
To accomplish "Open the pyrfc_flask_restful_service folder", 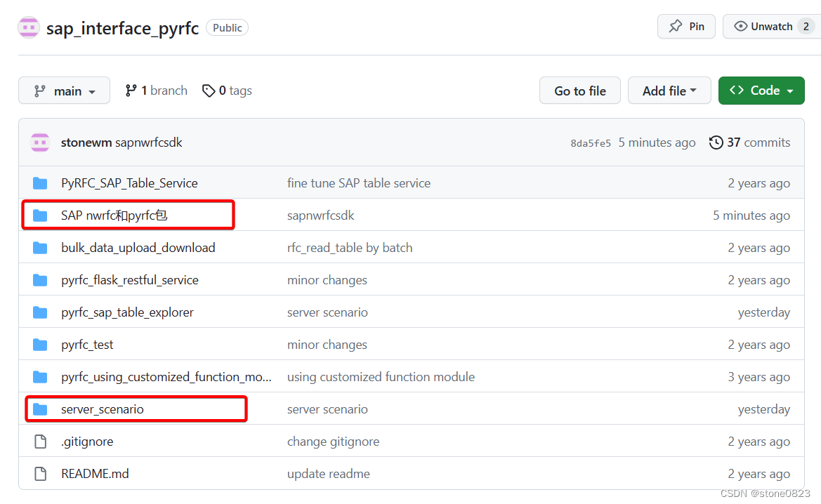I will pyautogui.click(x=130, y=280).
